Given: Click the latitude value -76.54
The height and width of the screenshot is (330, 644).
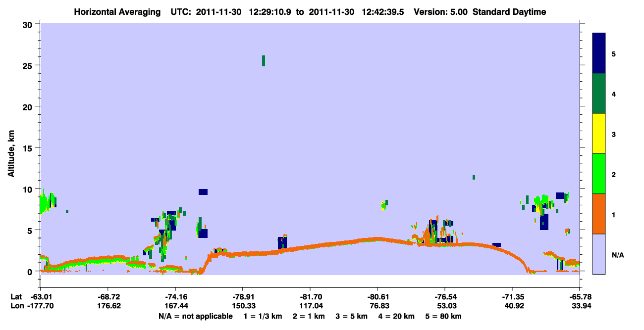Looking at the screenshot, I should (x=445, y=297).
